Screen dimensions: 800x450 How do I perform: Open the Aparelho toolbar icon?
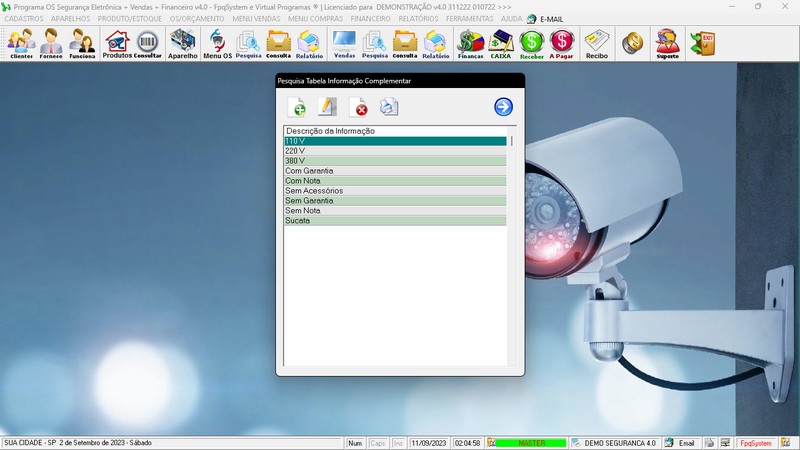[x=183, y=44]
